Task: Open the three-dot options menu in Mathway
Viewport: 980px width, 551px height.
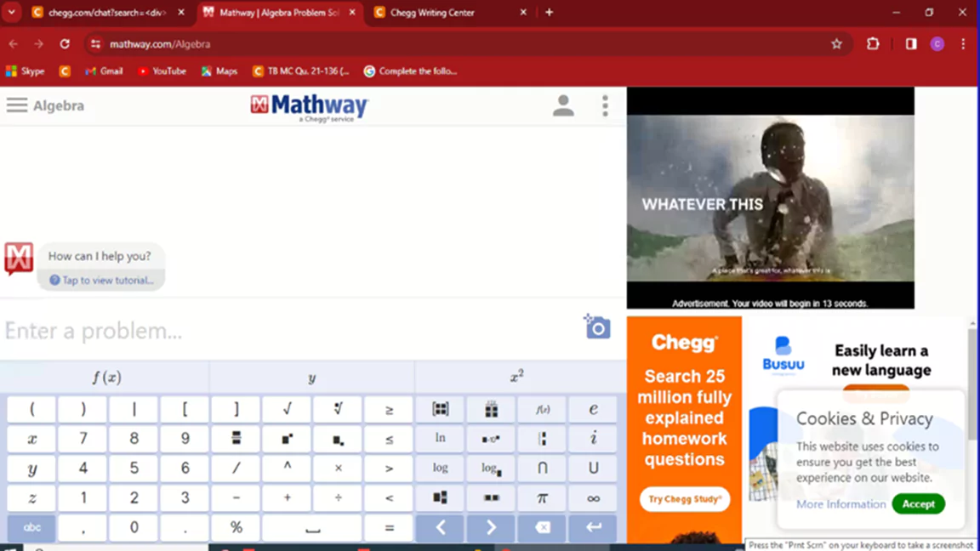Action: (605, 105)
